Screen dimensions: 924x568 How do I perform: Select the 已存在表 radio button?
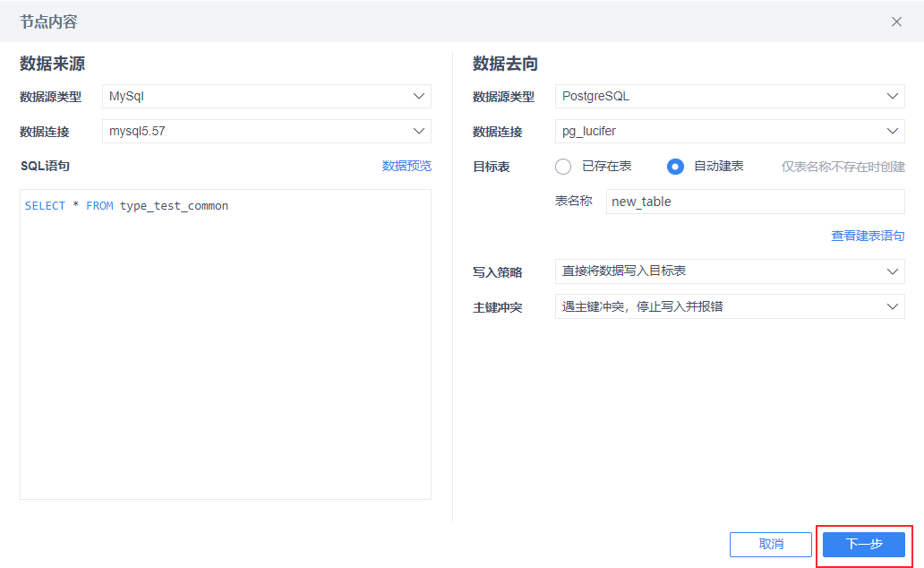[x=563, y=167]
